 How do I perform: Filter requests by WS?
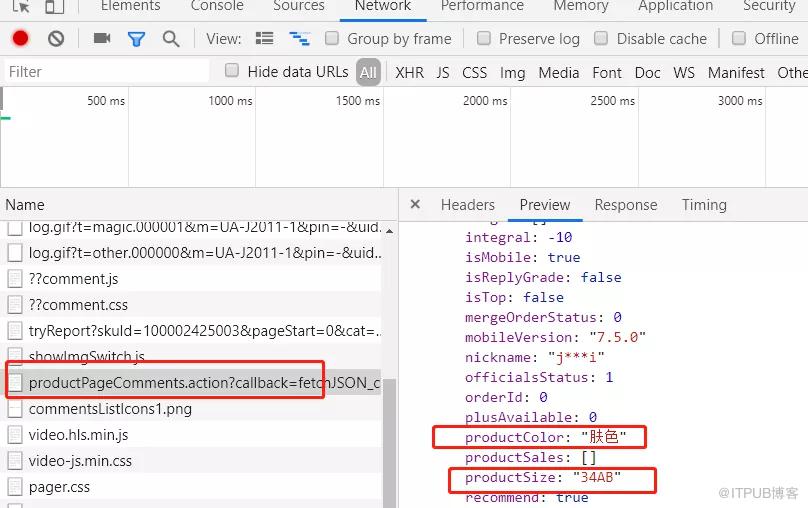[684, 73]
